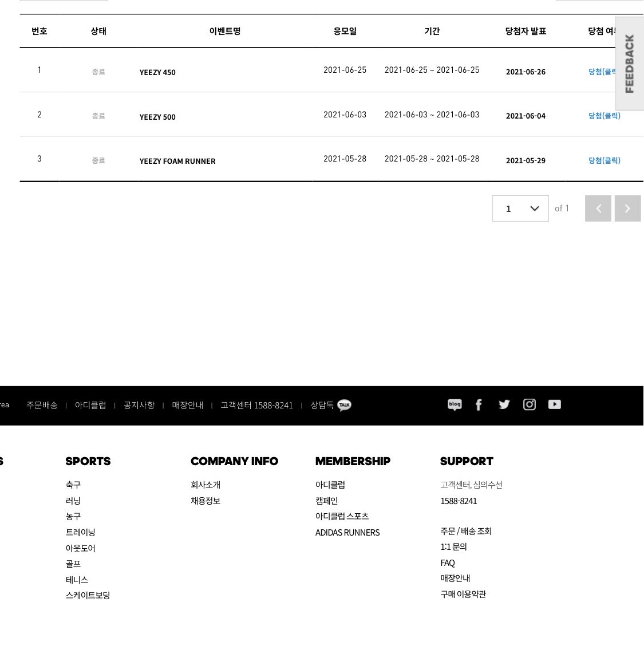The height and width of the screenshot is (645, 644).
Task: Open 축구 under SPORTS
Action: coord(73,485)
